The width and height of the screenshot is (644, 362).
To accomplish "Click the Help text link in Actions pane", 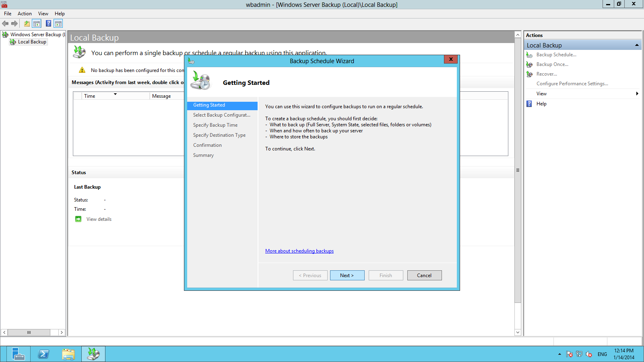I will pos(541,104).
